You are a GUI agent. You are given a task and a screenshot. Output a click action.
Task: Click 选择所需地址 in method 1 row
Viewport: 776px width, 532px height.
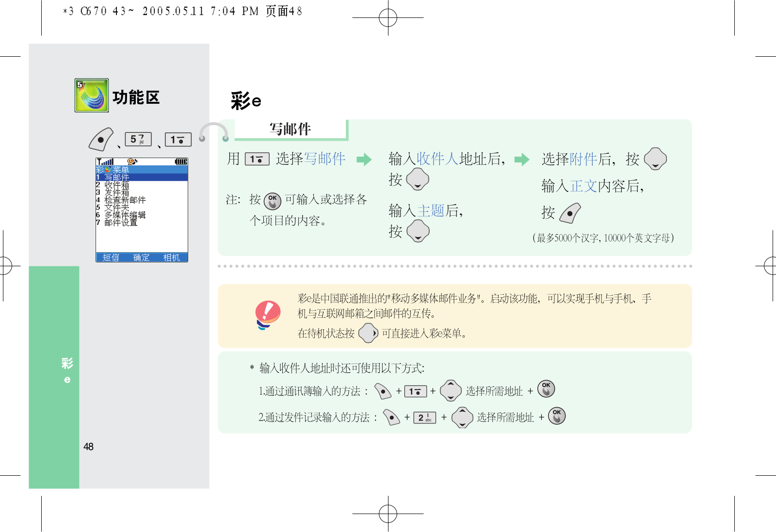pyautogui.click(x=494, y=391)
